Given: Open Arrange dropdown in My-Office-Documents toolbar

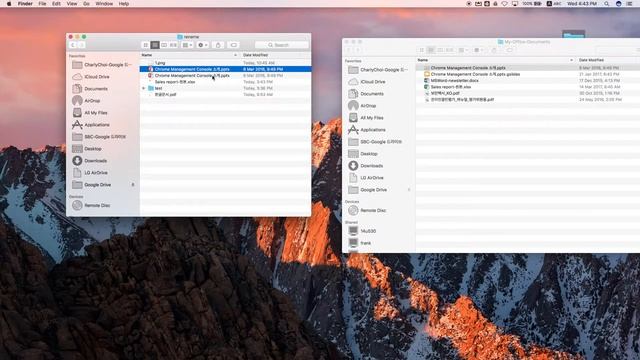Looking at the screenshot, I should (463, 50).
